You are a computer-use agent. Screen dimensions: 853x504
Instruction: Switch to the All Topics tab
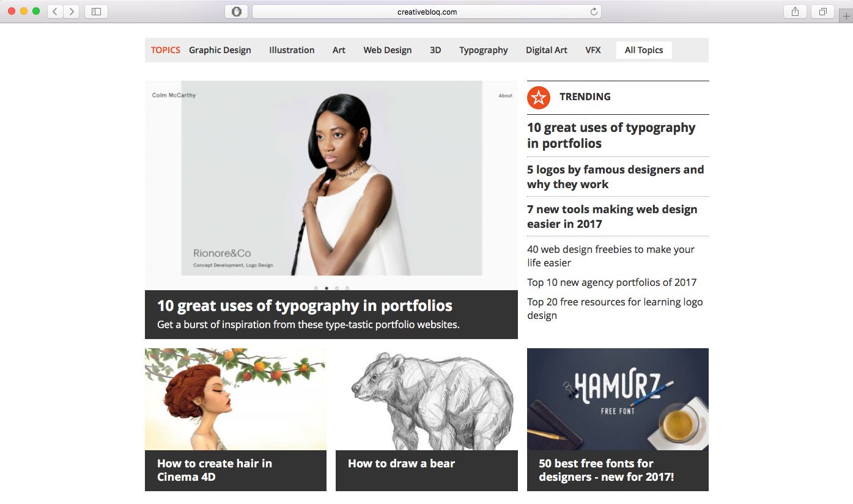tap(644, 50)
